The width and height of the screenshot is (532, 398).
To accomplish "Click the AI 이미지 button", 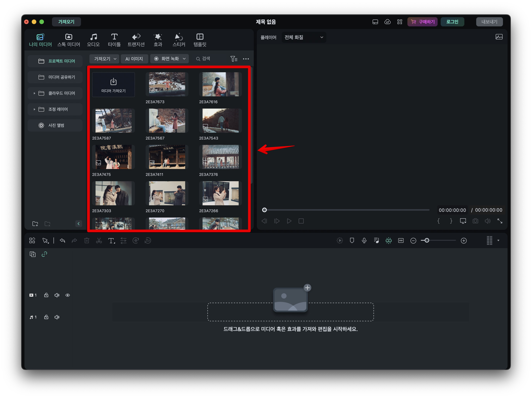I will 134,59.
